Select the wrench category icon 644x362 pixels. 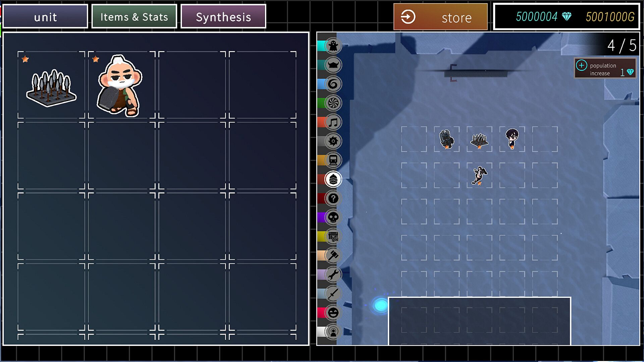pos(333,275)
